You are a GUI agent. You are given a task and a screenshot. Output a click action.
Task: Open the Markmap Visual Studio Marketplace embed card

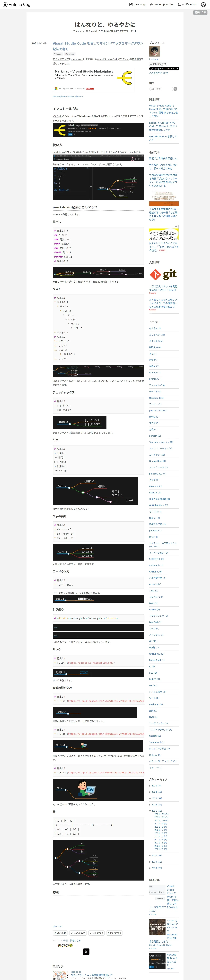pos(93,80)
